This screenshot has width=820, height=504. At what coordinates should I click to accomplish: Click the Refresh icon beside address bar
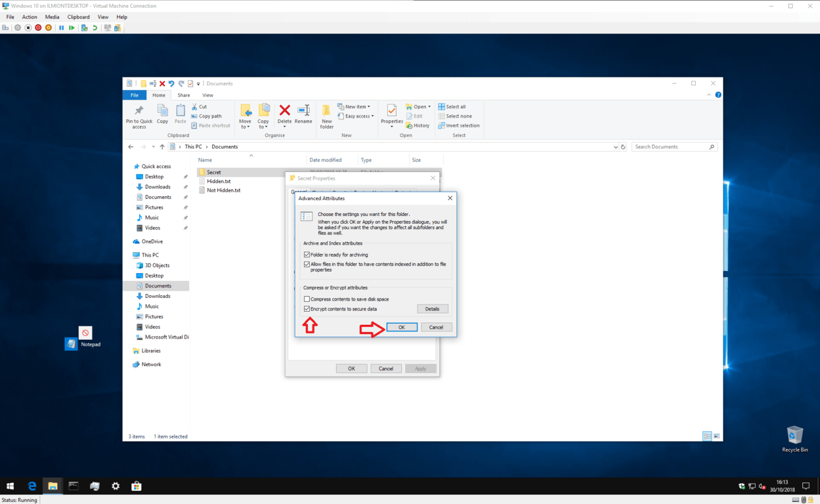coord(623,147)
